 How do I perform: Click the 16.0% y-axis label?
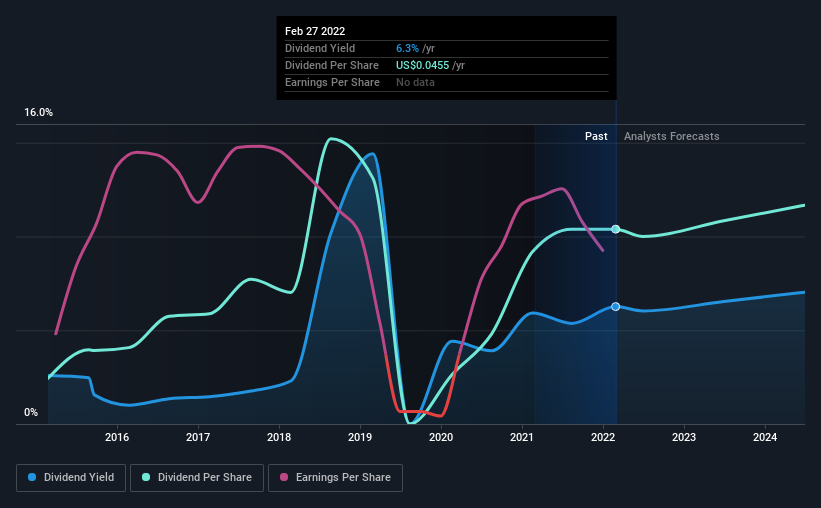38,113
